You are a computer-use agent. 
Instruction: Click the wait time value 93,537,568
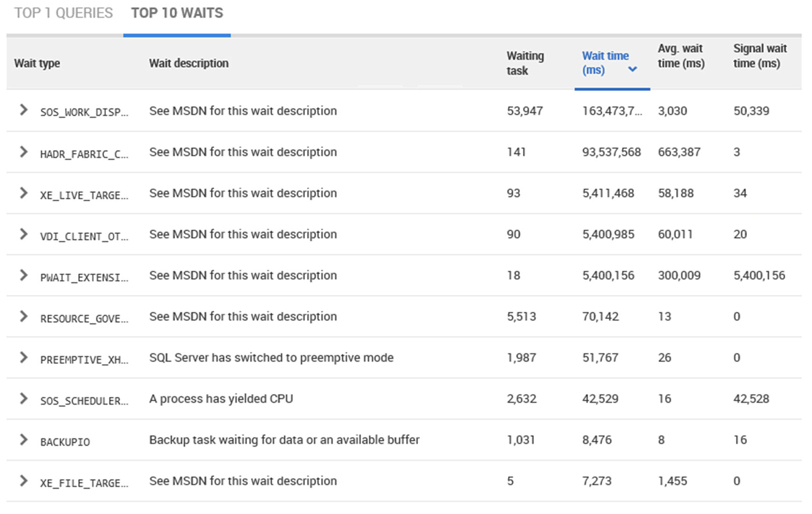click(x=612, y=152)
